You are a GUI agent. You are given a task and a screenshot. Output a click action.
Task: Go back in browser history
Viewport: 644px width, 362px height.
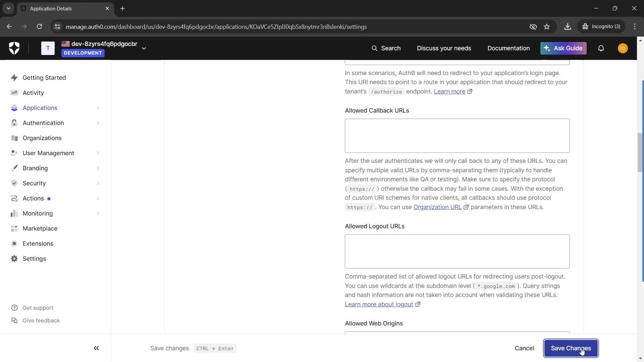click(9, 26)
